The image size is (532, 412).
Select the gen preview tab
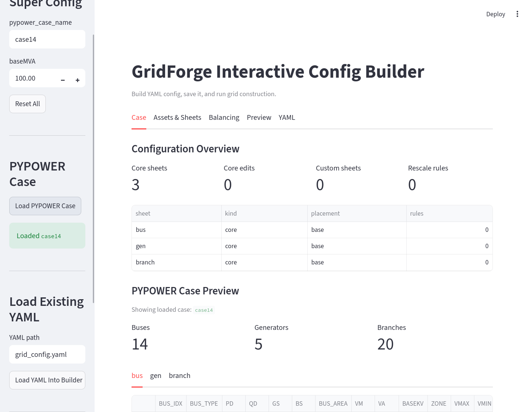pos(156,376)
